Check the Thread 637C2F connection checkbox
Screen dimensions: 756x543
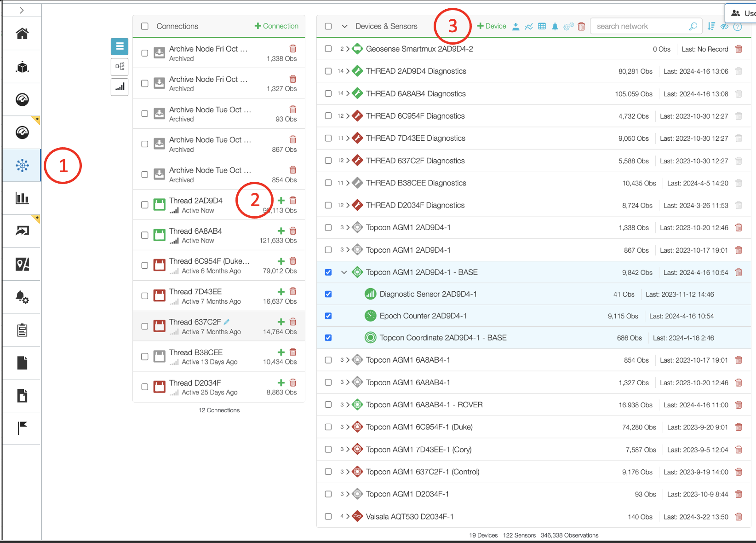point(145,326)
